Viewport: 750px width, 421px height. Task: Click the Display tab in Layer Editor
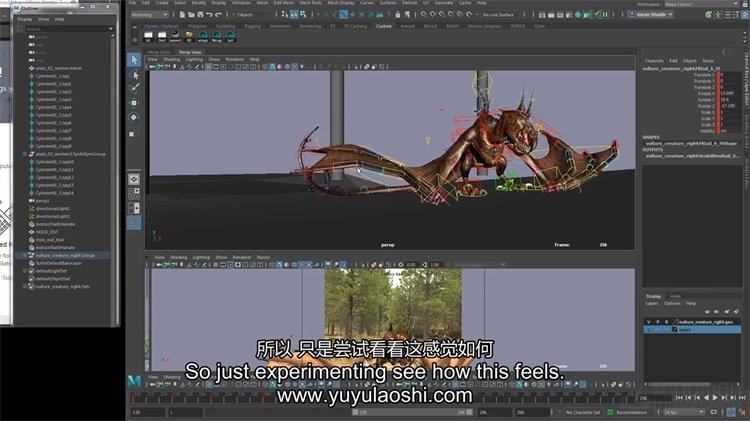tap(653, 296)
